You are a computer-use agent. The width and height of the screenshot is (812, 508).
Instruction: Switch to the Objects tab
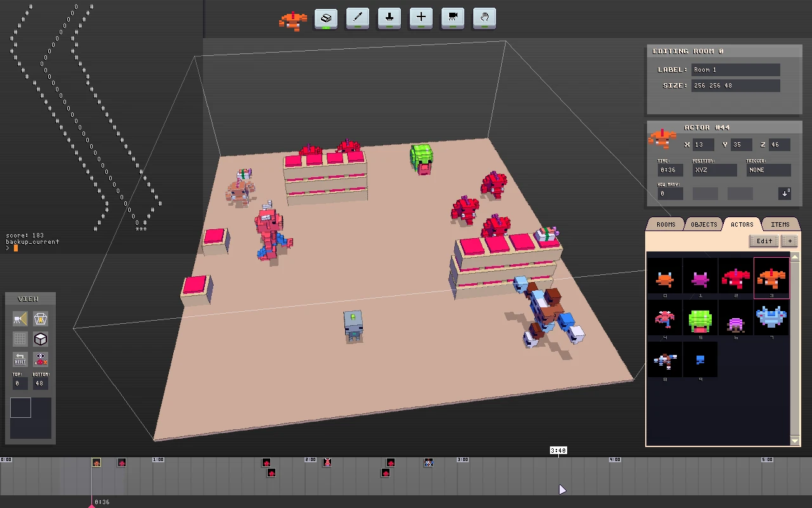coord(704,224)
